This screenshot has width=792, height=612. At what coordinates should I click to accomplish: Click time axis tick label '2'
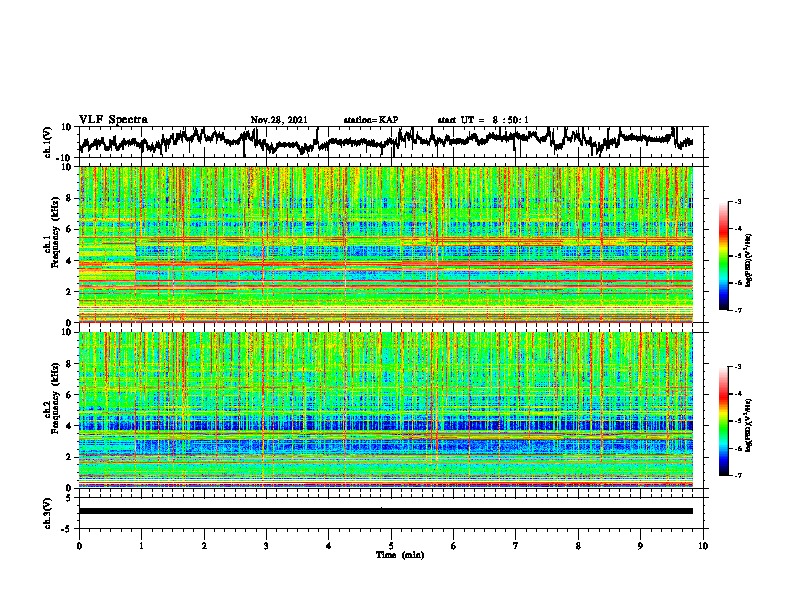point(204,546)
